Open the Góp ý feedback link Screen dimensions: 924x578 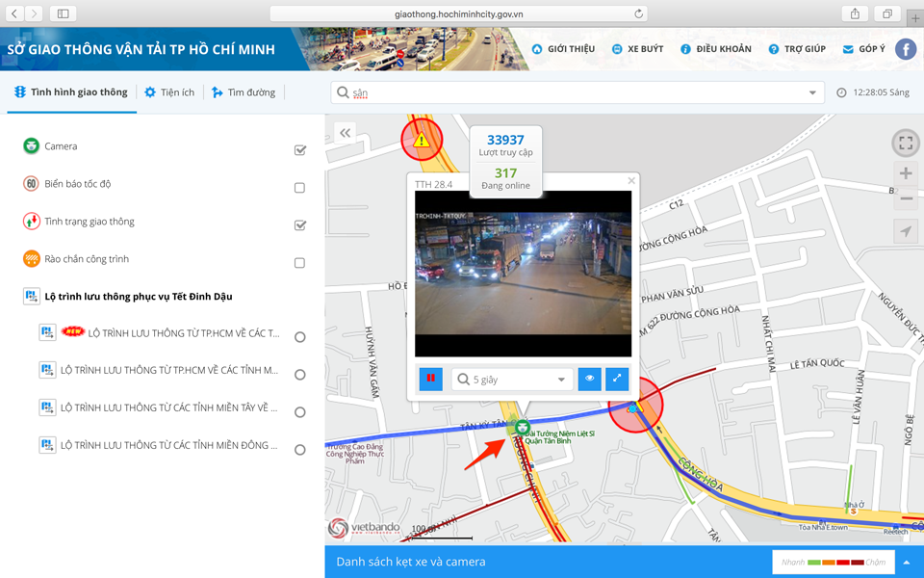click(x=864, y=49)
